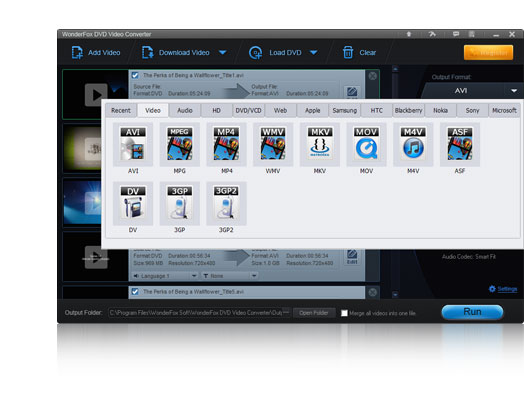Click the Settings link
This screenshot has height=400, width=524.
click(507, 289)
